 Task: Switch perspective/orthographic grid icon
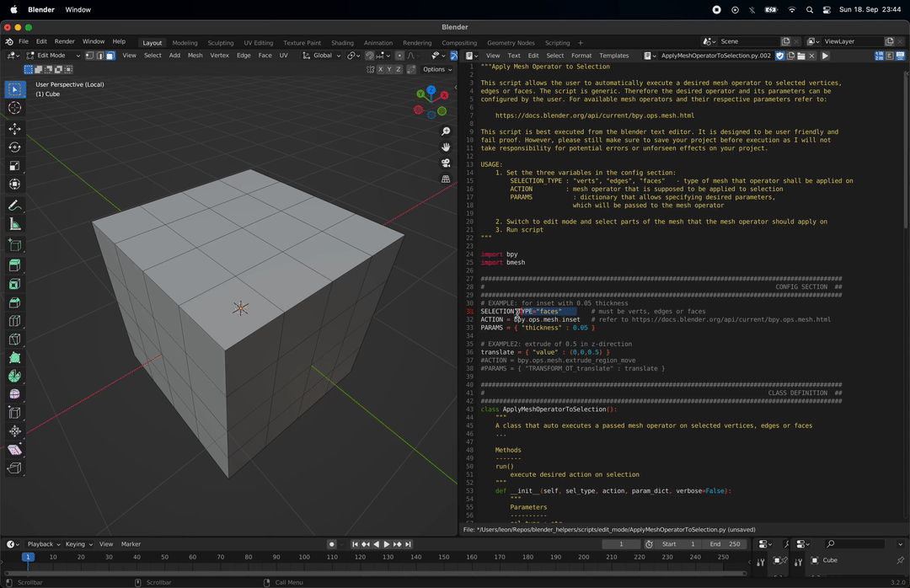point(446,179)
